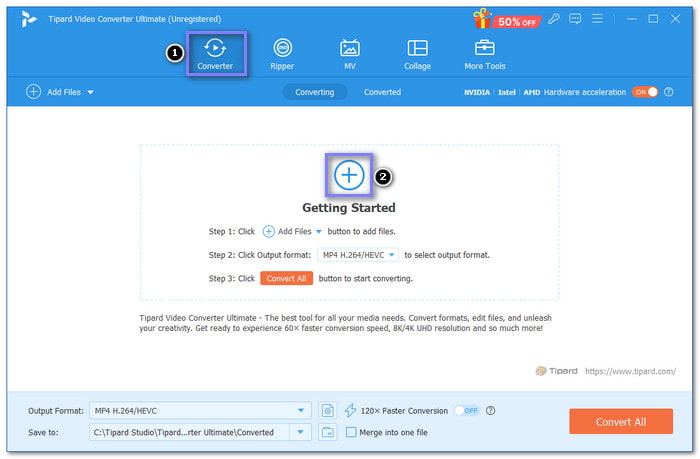Image resolution: width=700 pixels, height=459 pixels.
Task: Click the 50% OFF gift promotion icon
Action: coord(507,19)
